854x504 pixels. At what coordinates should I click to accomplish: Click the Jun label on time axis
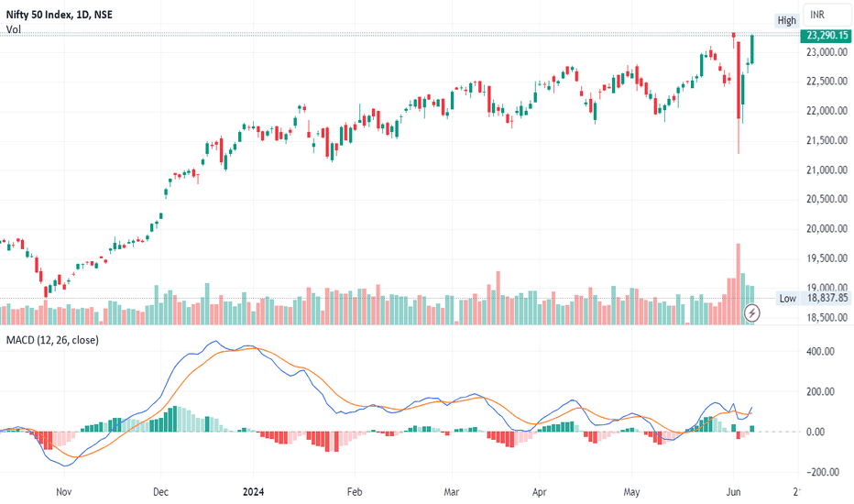click(733, 492)
